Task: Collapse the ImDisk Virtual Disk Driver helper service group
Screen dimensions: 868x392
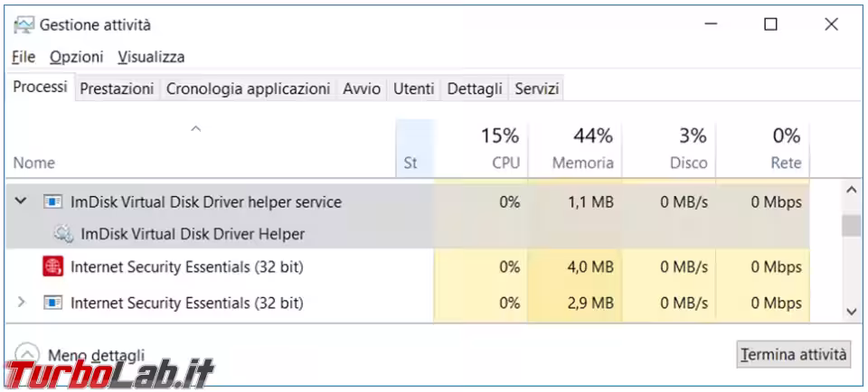Action: tap(21, 201)
